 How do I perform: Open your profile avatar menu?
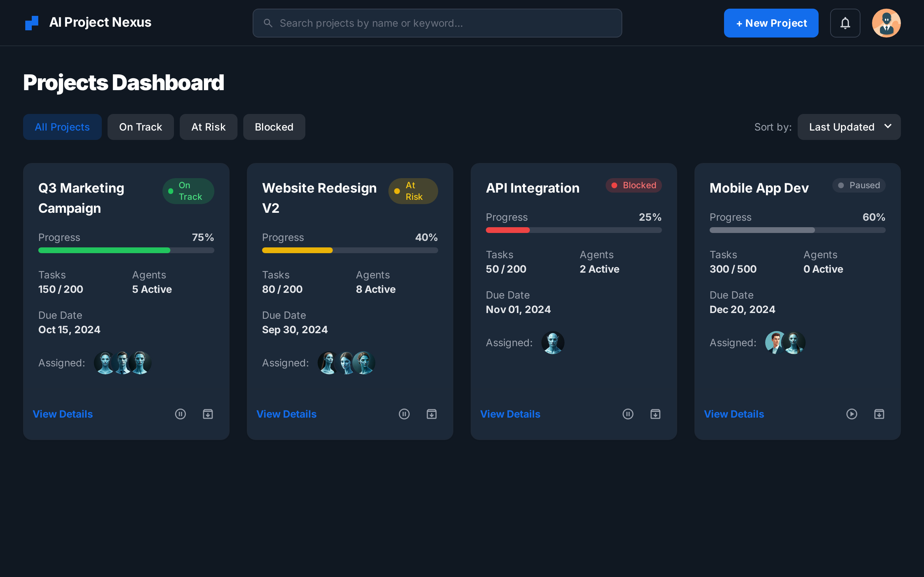[886, 23]
